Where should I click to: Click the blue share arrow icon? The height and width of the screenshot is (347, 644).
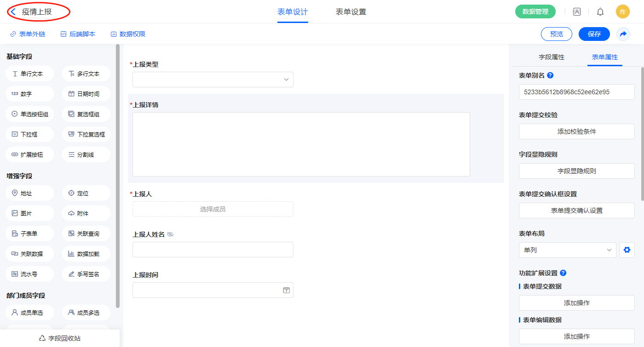coord(623,34)
